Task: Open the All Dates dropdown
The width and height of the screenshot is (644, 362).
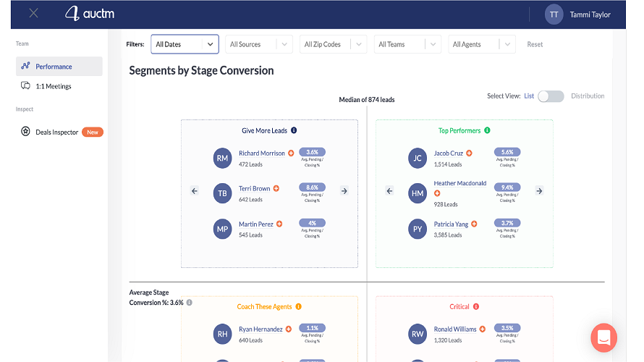Action: [x=185, y=44]
